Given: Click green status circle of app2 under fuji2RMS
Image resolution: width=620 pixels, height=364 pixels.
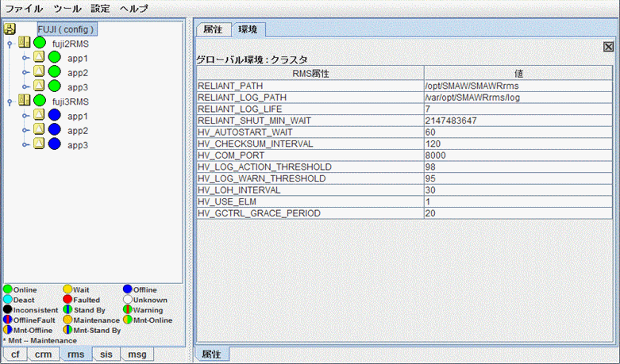Looking at the screenshot, I should [x=55, y=71].
